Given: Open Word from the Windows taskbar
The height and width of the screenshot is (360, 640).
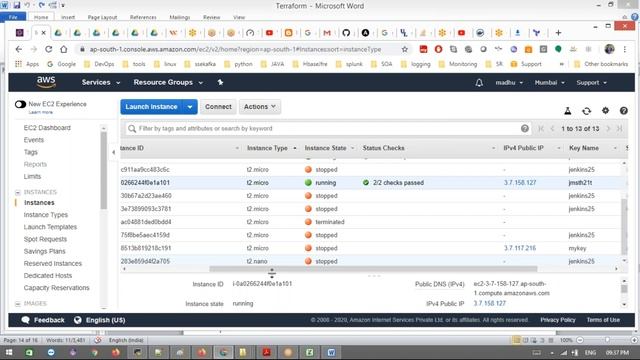Looking at the screenshot, I should point(331,352).
